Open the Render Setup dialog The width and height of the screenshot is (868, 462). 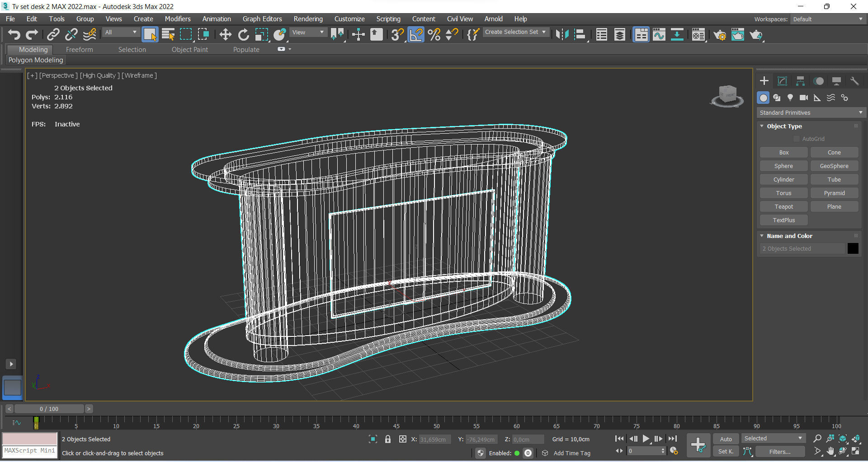coord(720,35)
